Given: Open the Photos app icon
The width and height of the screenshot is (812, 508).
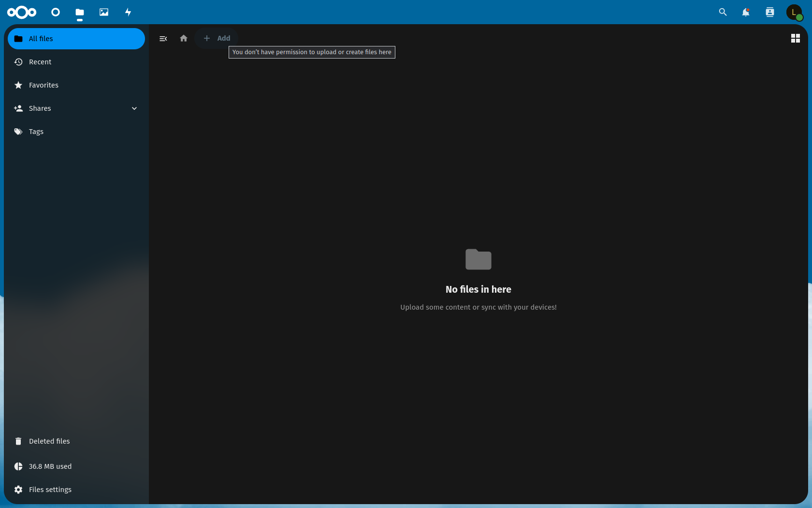Looking at the screenshot, I should [104, 12].
